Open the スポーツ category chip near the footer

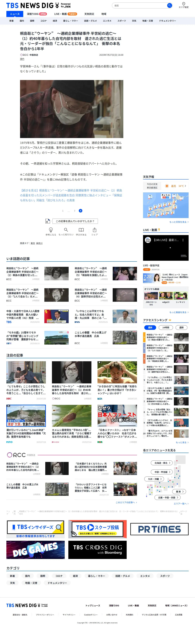tap(165, 576)
